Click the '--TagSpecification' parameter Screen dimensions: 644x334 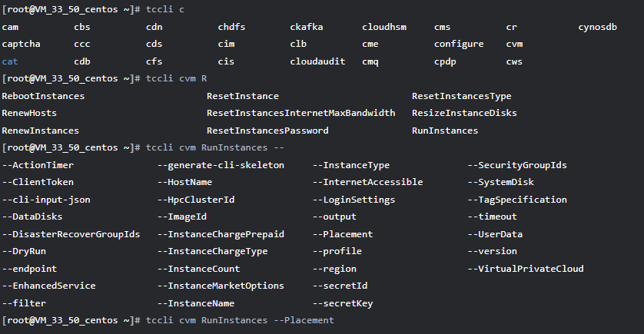517,200
